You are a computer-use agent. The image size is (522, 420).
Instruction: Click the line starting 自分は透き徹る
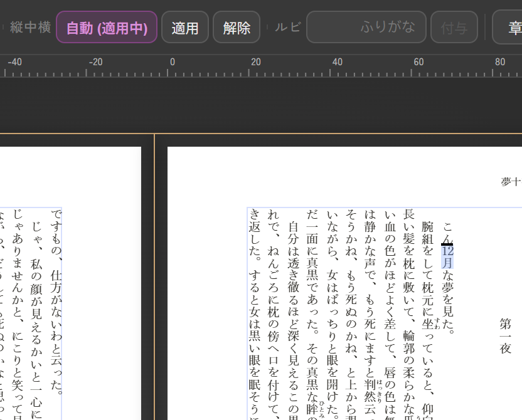tap(294, 320)
